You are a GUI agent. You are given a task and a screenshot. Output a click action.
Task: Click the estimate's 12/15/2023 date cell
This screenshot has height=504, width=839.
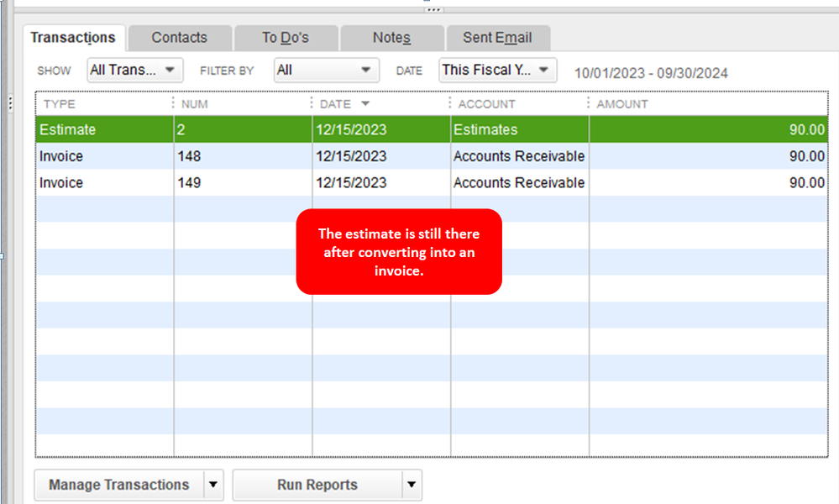pos(381,129)
